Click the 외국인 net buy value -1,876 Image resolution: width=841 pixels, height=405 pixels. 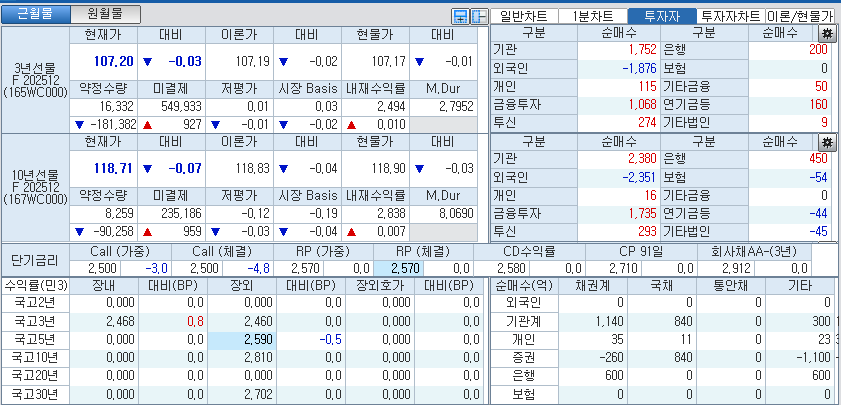point(640,68)
